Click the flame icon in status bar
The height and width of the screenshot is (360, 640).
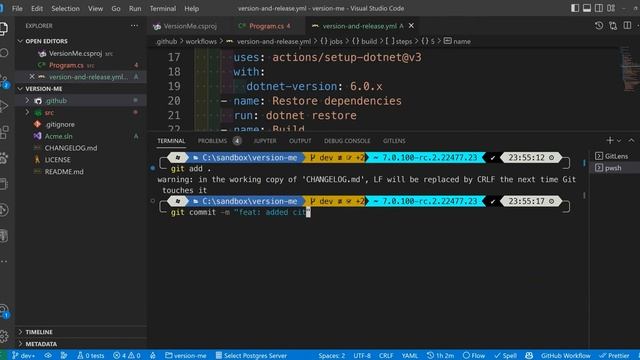[x=153, y=356]
